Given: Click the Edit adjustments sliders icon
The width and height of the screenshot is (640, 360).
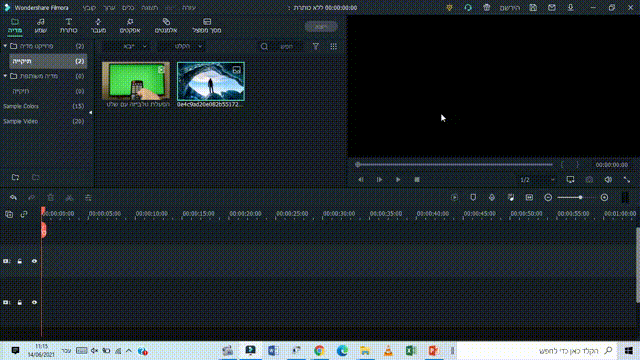Looking at the screenshot, I should [x=88, y=198].
